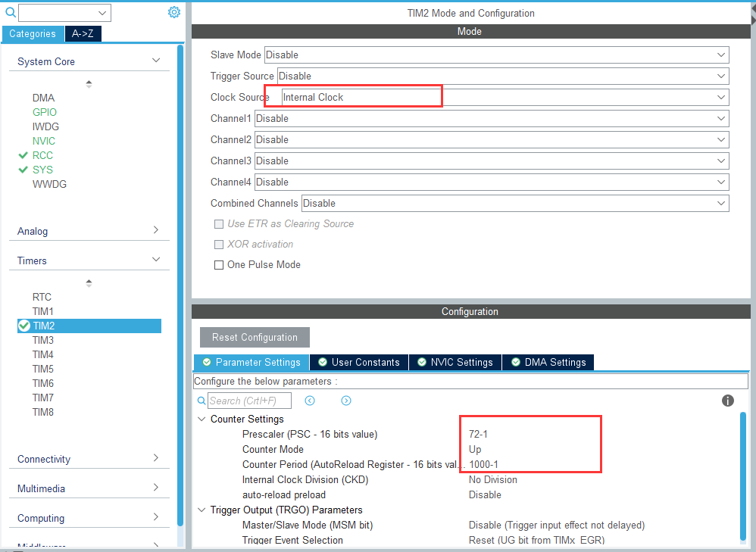Open the Channel3 dropdown
Screen dimensions: 756x552
click(x=492, y=161)
